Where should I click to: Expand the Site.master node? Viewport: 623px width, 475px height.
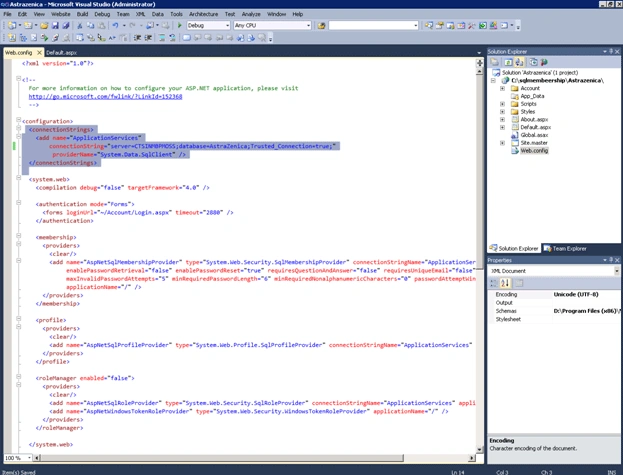tap(502, 143)
